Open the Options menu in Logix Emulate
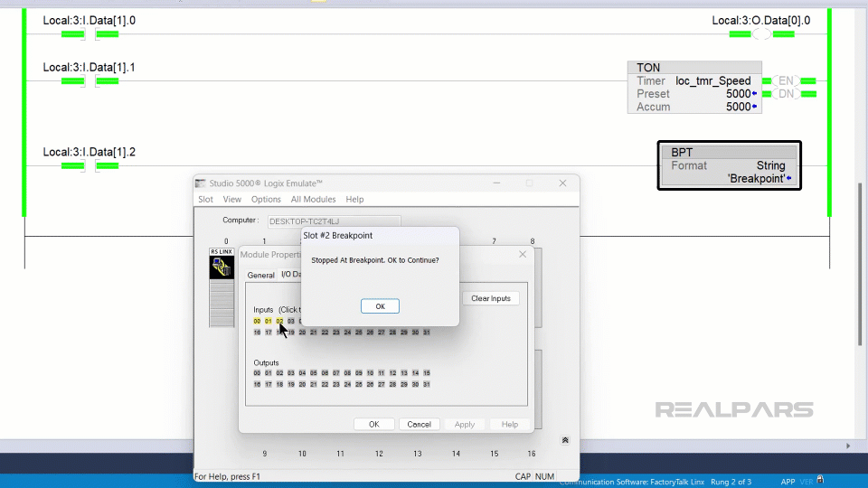 266,199
